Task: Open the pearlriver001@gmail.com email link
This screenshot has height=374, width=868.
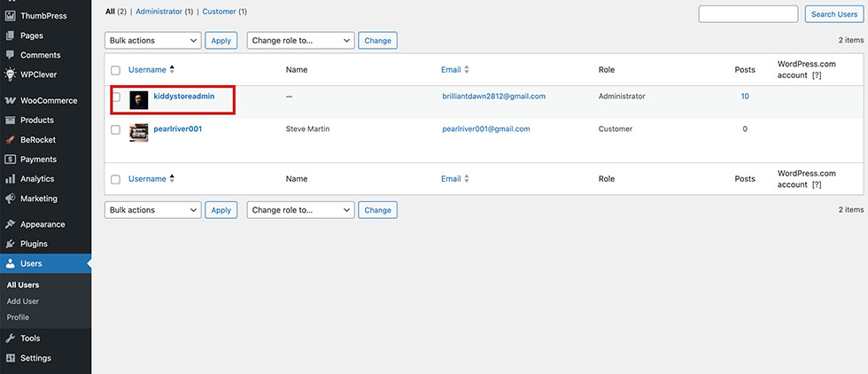Action: click(485, 129)
